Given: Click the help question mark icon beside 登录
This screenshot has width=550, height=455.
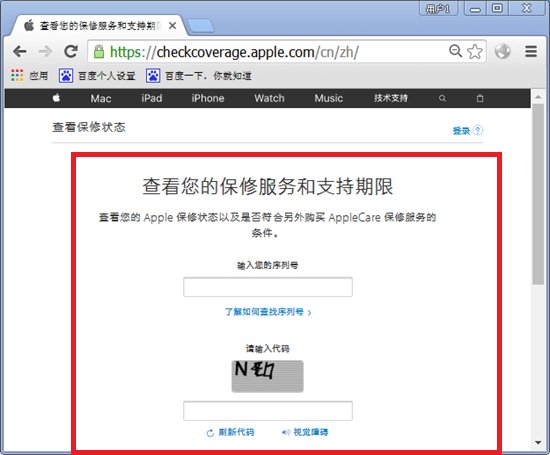Looking at the screenshot, I should pyautogui.click(x=478, y=130).
